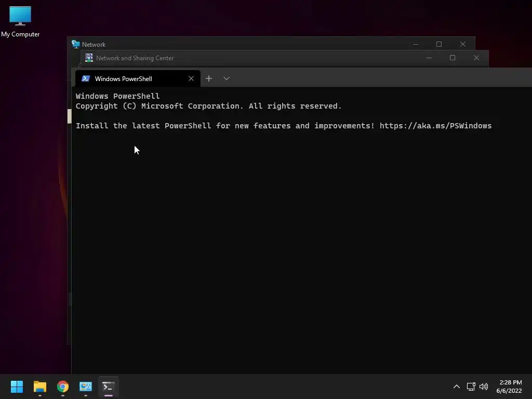Expand the terminal profile dropdown chevron
532x399 pixels.
tap(227, 79)
